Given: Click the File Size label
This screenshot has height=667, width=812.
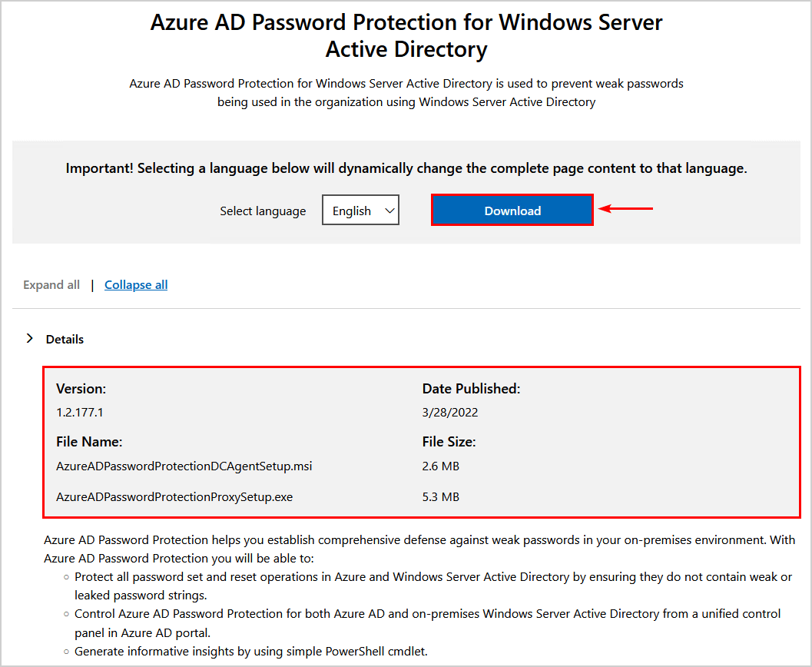Looking at the screenshot, I should (449, 442).
